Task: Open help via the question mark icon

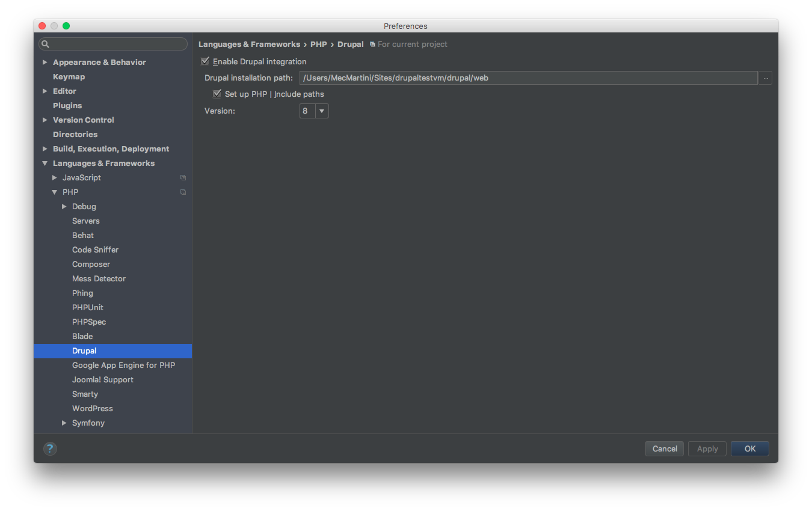Action: point(50,448)
